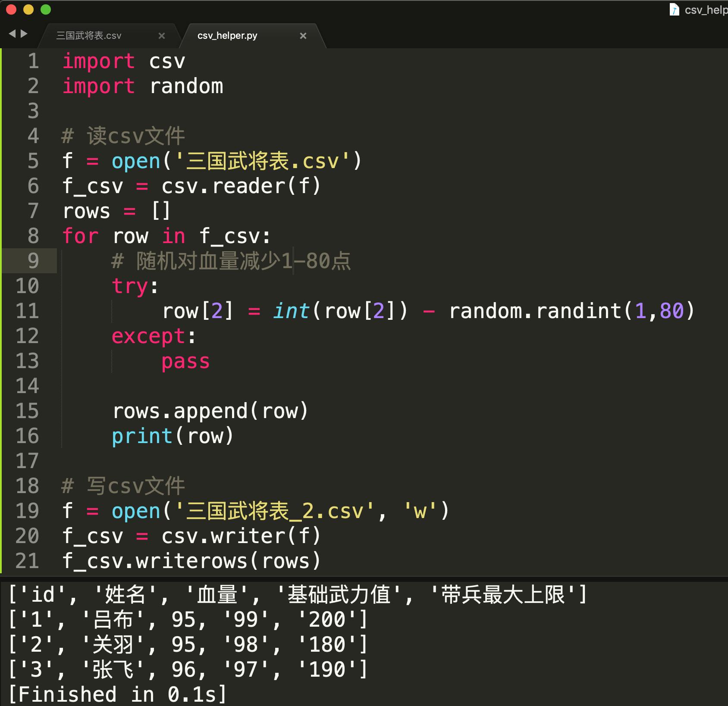The width and height of the screenshot is (728, 706).
Task: Switch to the 三国武将表.csv tab
Action: [x=88, y=36]
